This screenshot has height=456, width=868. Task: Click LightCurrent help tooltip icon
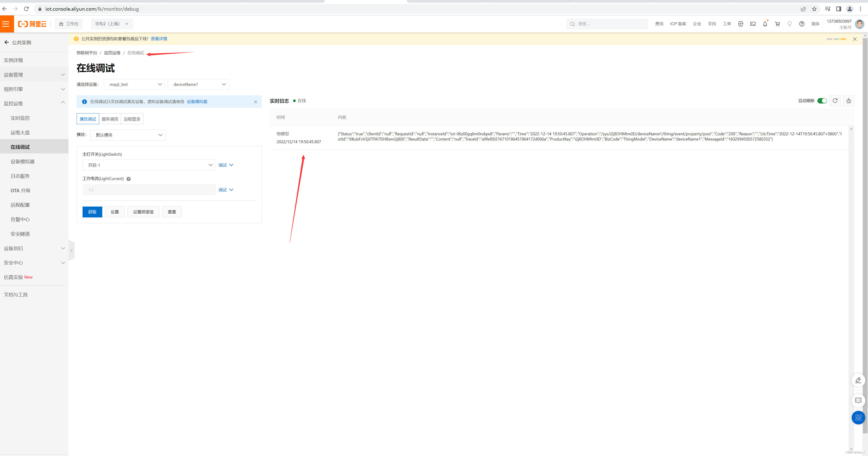(x=128, y=179)
